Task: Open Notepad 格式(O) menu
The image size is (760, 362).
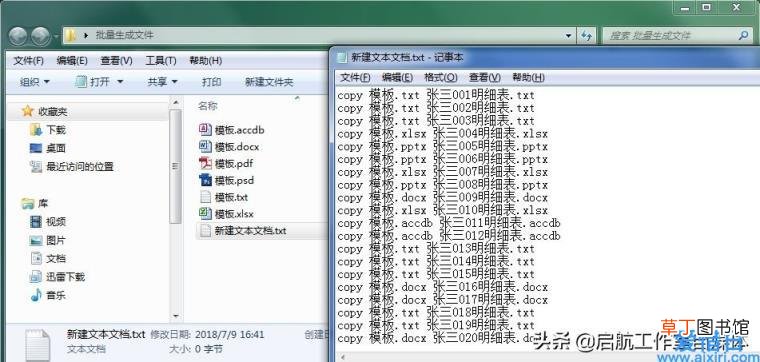Action: (x=441, y=78)
